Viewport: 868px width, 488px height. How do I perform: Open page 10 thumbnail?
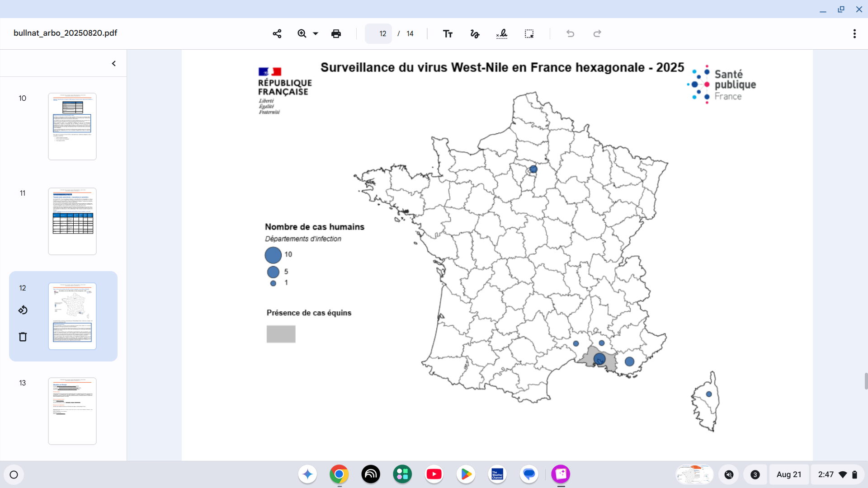pyautogui.click(x=72, y=127)
